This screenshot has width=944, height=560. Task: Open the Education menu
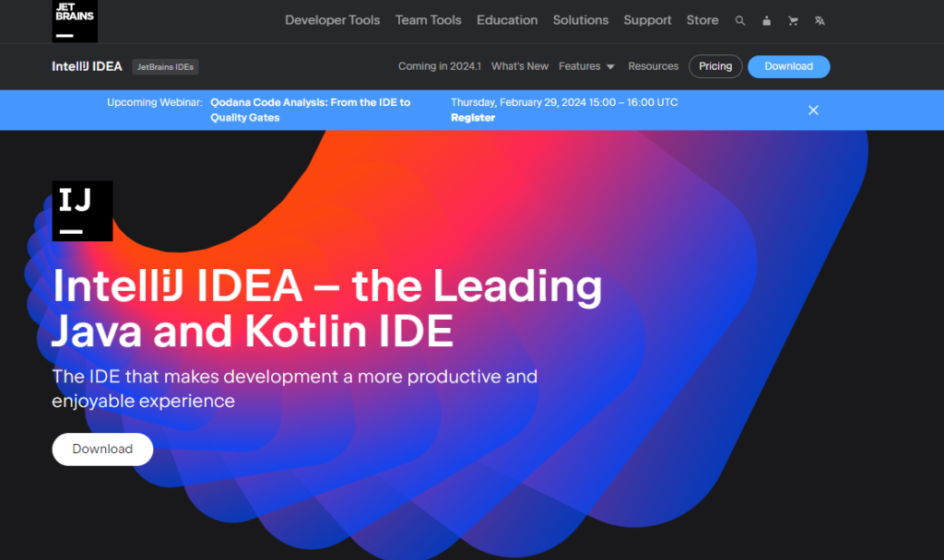coord(507,20)
